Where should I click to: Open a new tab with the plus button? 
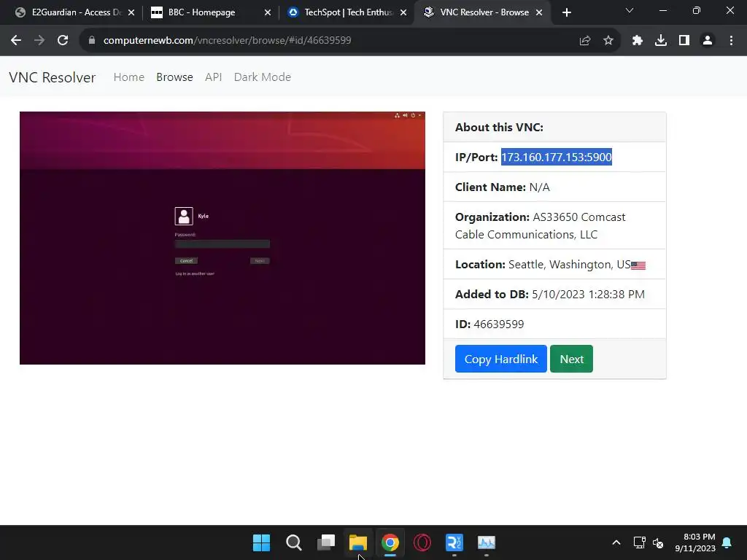point(566,12)
